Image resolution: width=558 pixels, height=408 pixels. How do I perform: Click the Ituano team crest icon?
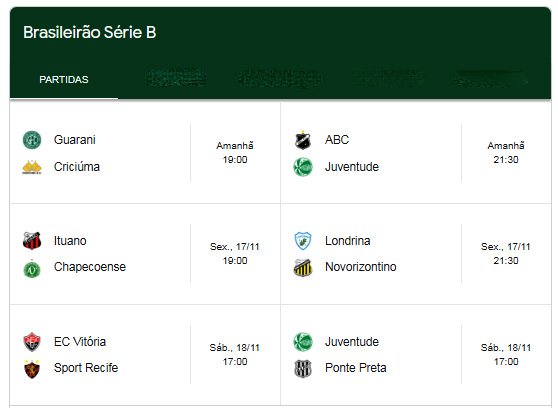click(32, 241)
